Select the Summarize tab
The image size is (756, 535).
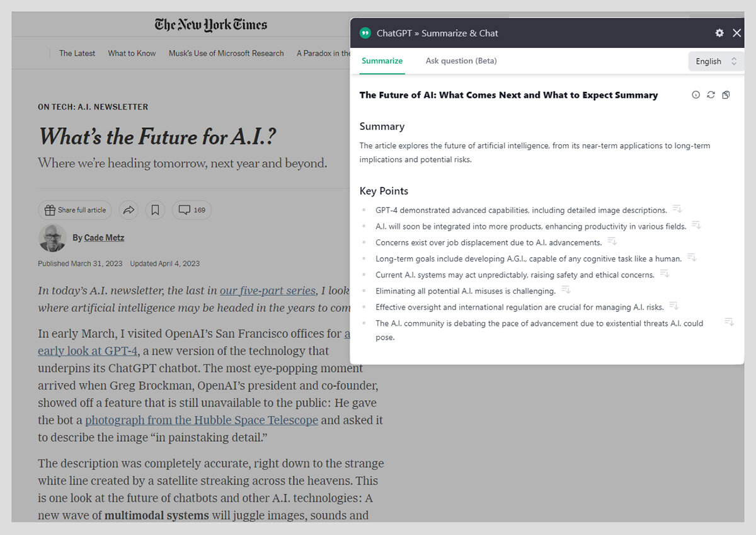coord(381,60)
